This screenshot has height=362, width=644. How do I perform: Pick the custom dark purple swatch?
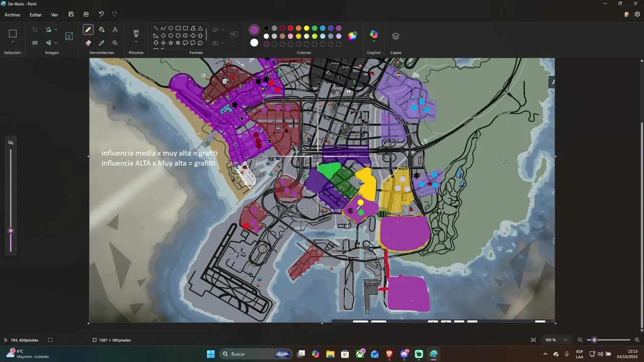[x=266, y=44]
